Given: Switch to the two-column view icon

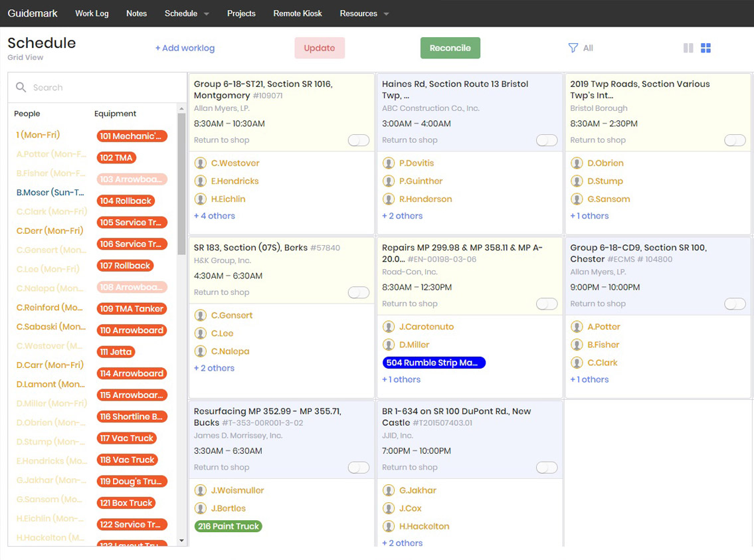Looking at the screenshot, I should click(688, 48).
